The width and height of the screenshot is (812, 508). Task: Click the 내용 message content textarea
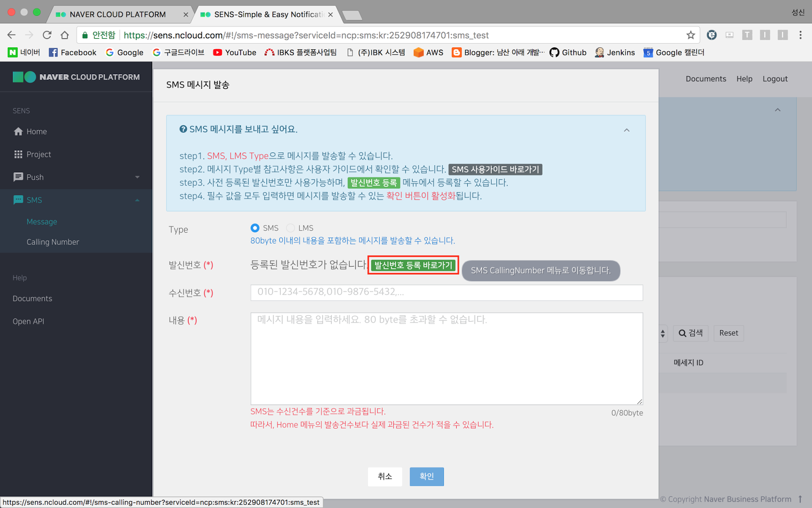coord(447,359)
